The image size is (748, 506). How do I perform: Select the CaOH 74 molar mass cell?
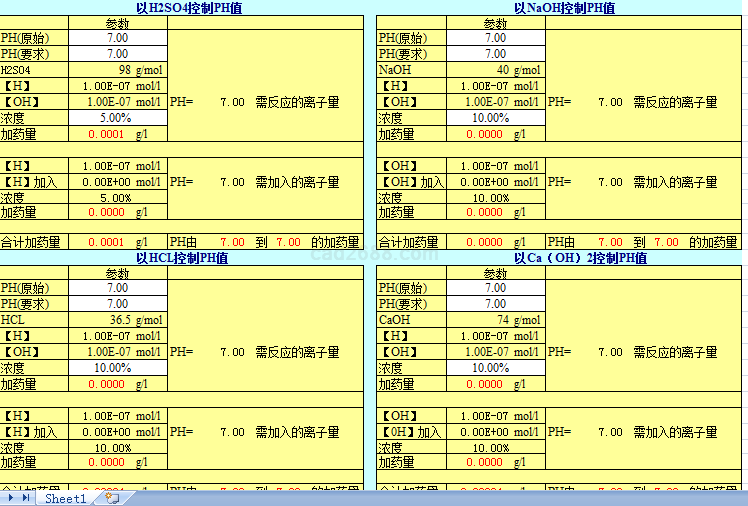pos(495,320)
